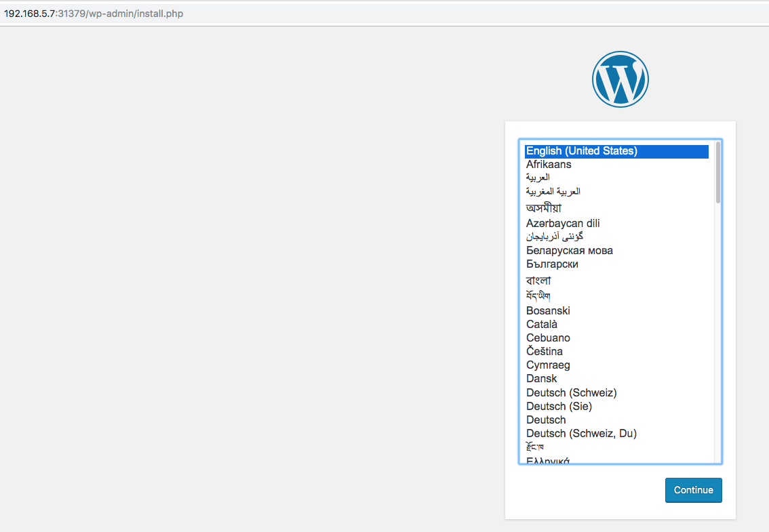Click the WordPress logo
The height and width of the screenshot is (532, 769).
tap(620, 79)
